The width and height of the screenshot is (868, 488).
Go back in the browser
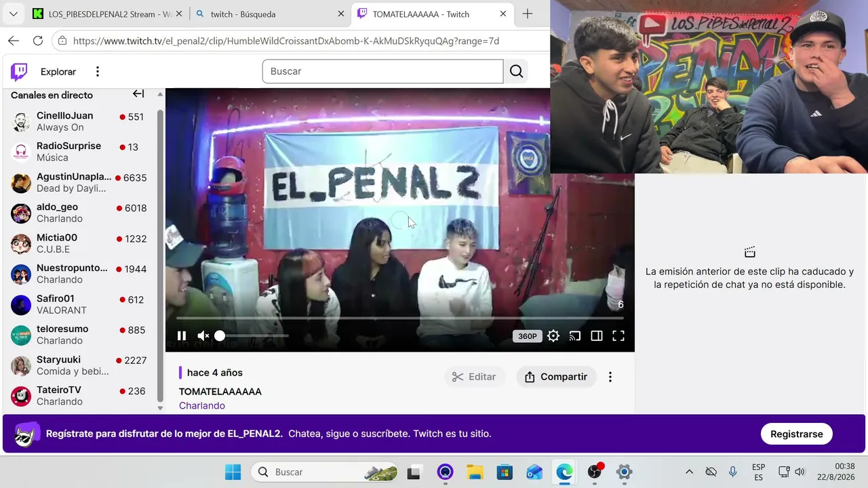coord(14,41)
